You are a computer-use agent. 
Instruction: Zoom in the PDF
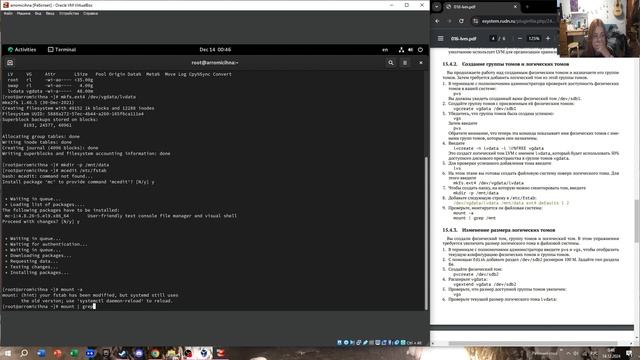548,38
